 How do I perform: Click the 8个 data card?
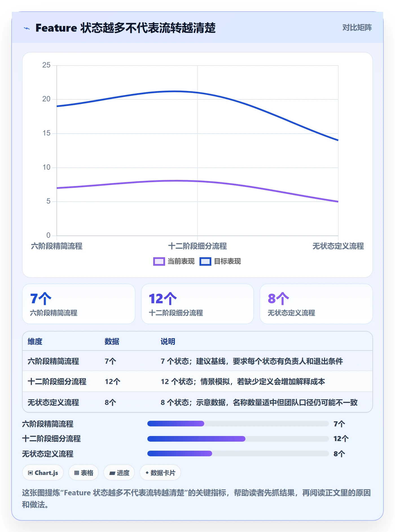pos(316,304)
